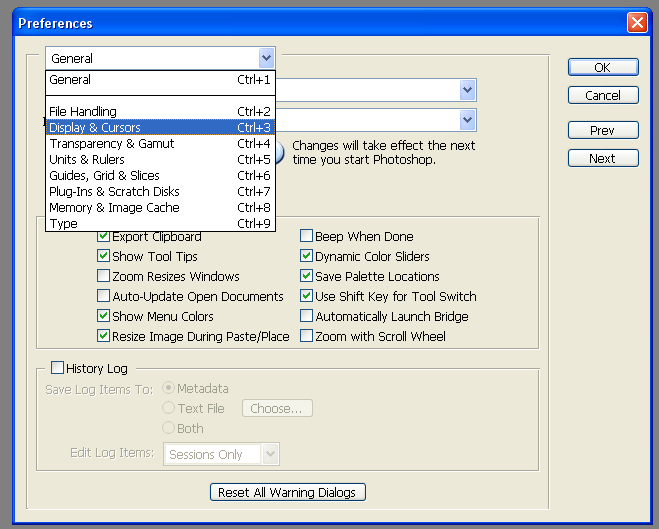Image resolution: width=659 pixels, height=529 pixels.
Task: Disable Show Tool Tips
Action: click(x=103, y=256)
